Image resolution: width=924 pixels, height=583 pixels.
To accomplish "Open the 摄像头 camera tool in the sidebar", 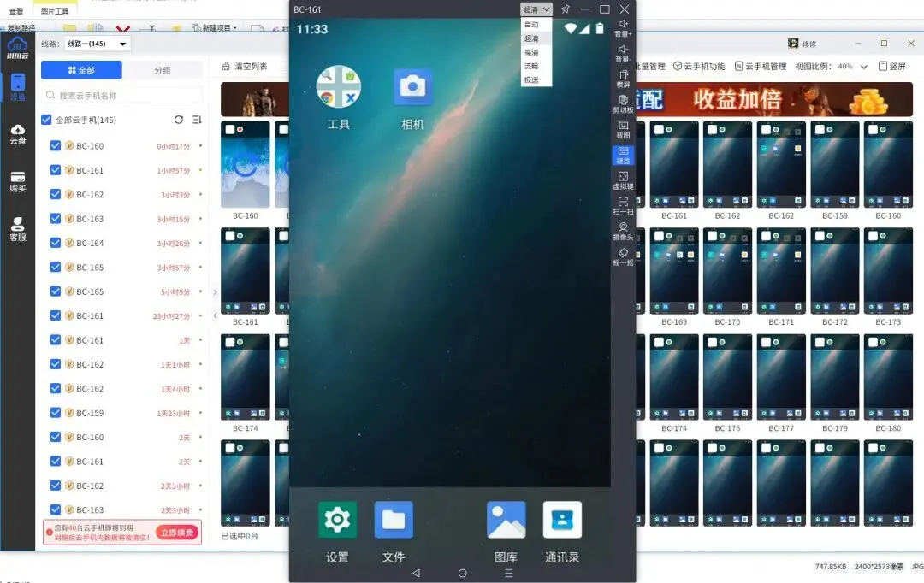I will click(x=623, y=231).
